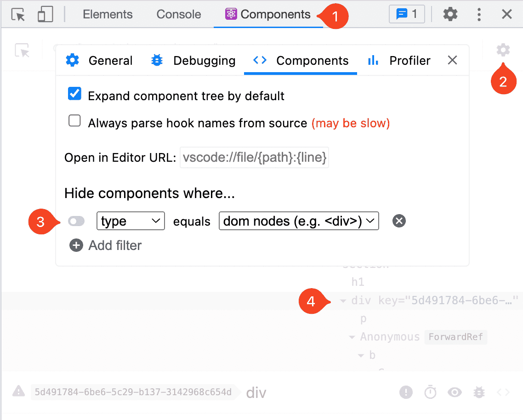Toggle the device toolbar icon
Viewport: 523px width, 420px height.
coord(45,15)
